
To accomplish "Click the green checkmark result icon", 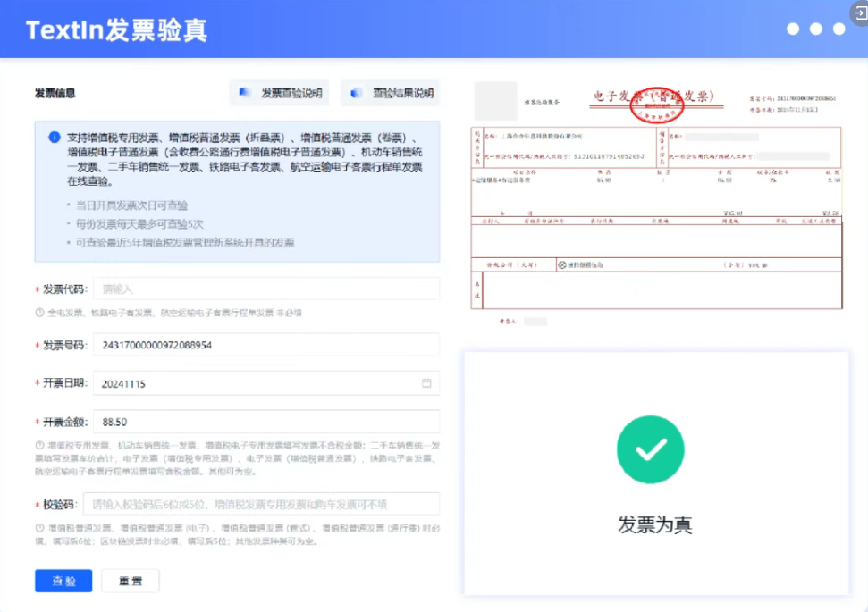I will pos(651,449).
